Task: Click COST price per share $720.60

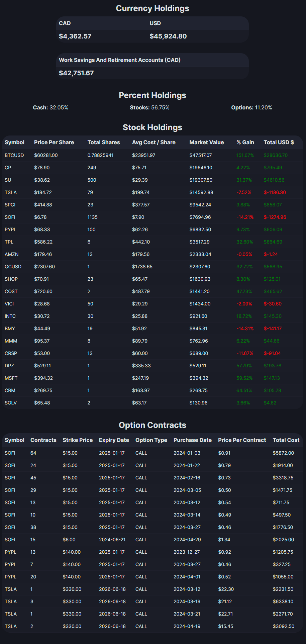Action: pos(43,292)
